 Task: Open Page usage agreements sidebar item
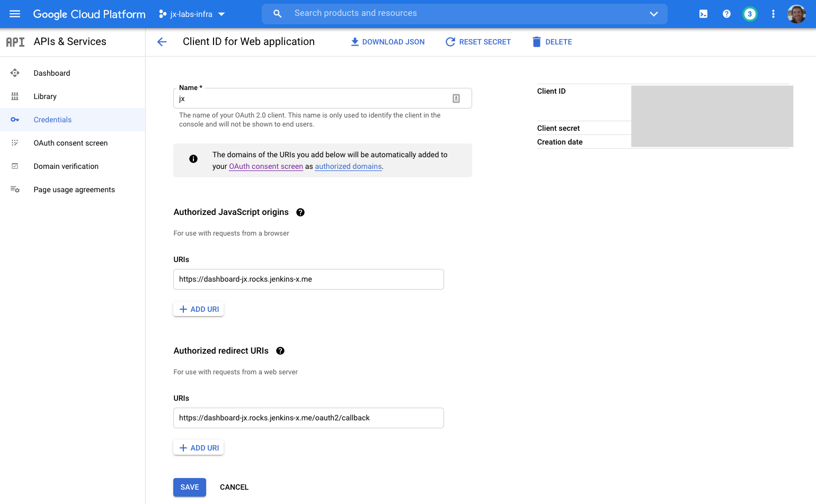(x=73, y=190)
